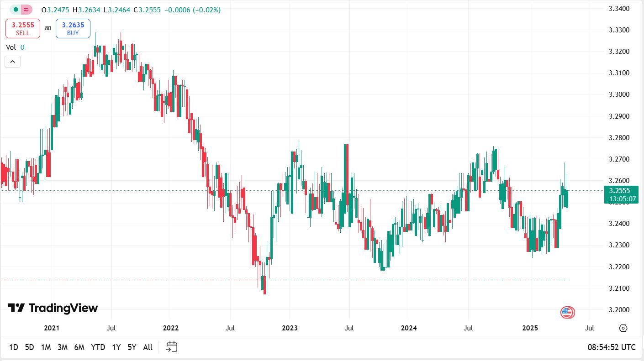Click the pink approximate-data indicator icon
Screen dimensions: 644x361
26,10
